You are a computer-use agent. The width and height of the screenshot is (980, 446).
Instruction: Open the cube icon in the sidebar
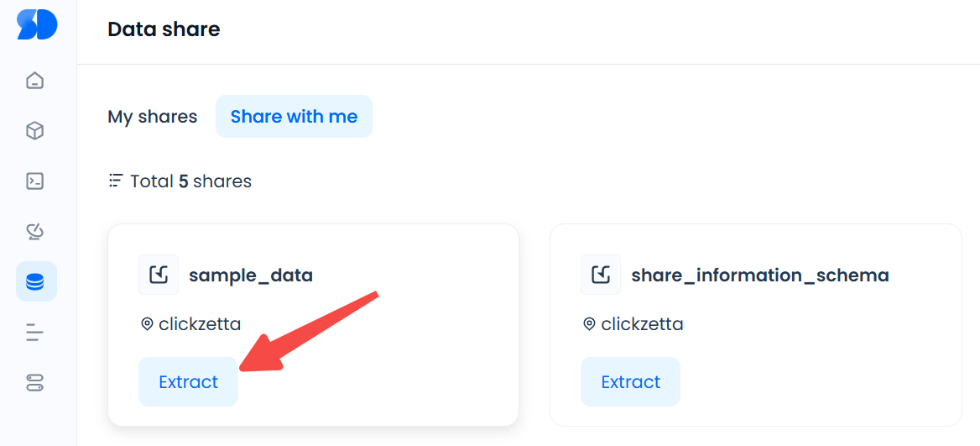coord(34,131)
